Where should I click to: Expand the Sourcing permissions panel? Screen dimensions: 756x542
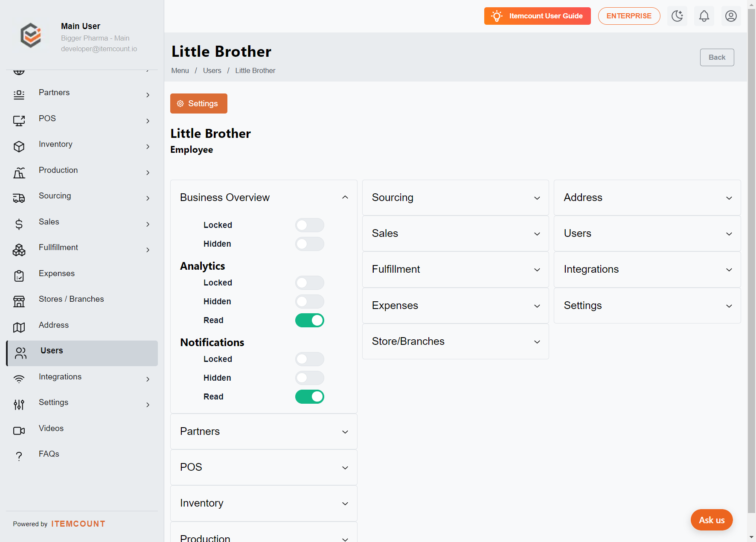point(456,198)
